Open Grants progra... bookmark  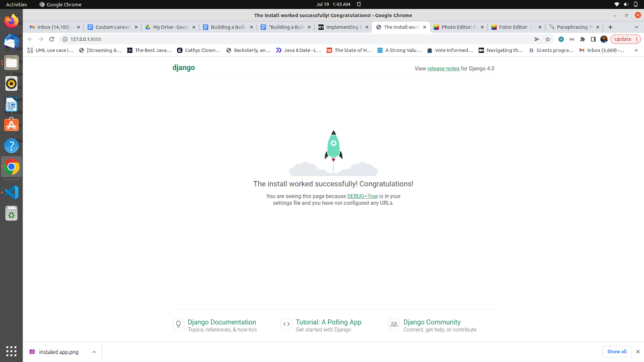tap(551, 50)
